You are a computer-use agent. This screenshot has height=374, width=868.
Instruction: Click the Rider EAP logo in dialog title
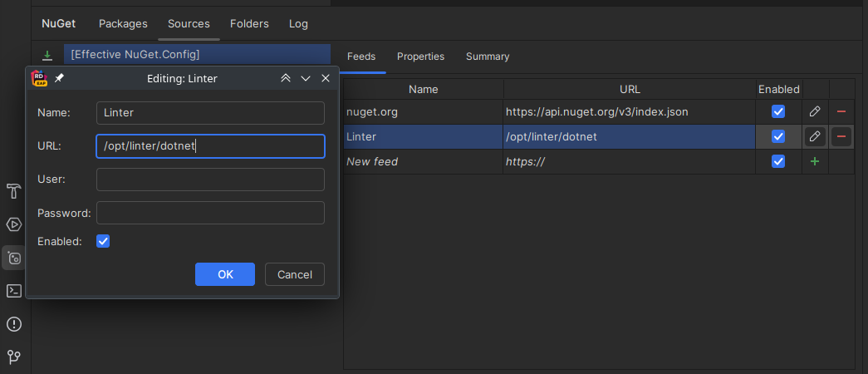[x=39, y=78]
